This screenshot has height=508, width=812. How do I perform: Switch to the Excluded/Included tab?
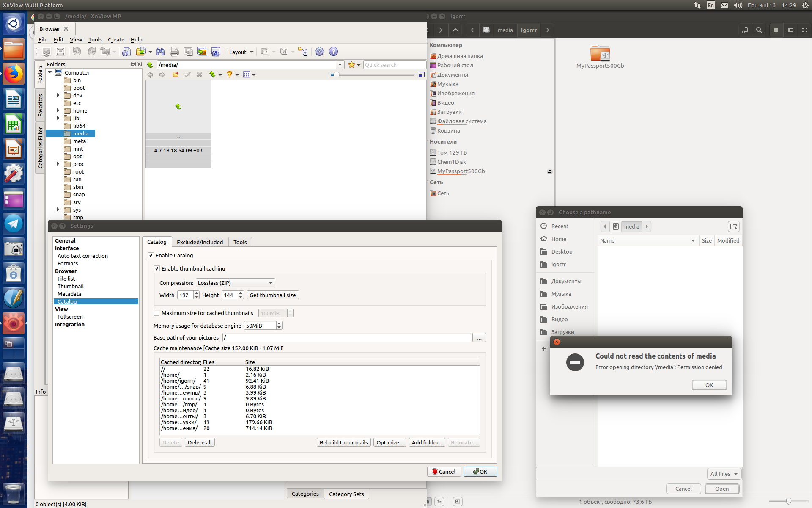[200, 242]
